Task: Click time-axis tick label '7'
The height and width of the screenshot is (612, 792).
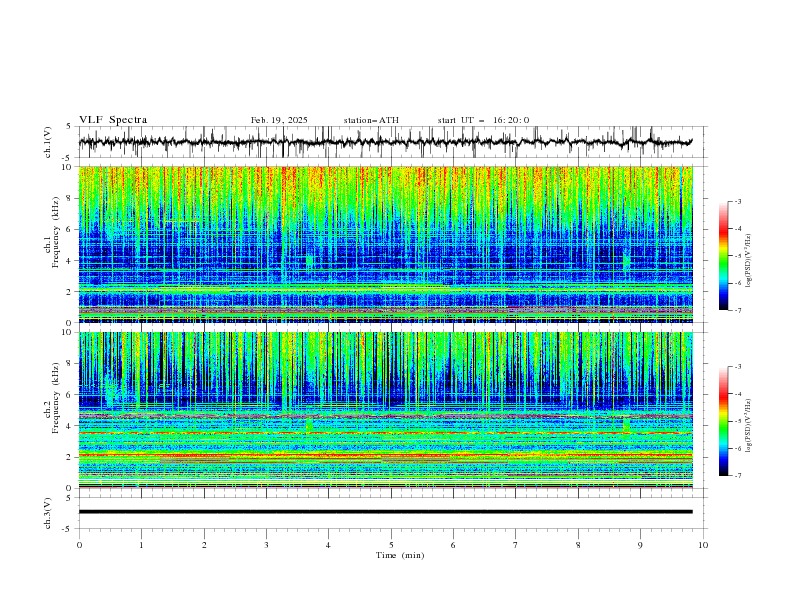Action: coord(516,545)
